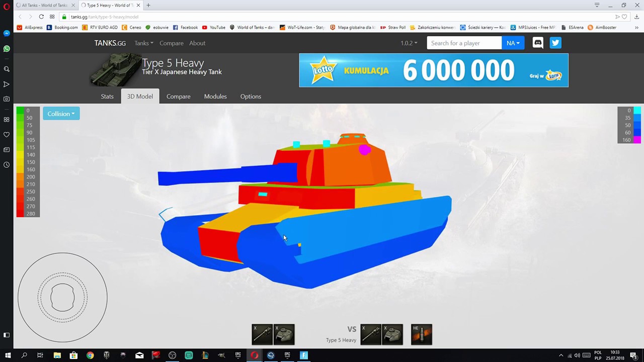Click the circular tank orientation widget
The width and height of the screenshot is (644, 362).
point(62,298)
